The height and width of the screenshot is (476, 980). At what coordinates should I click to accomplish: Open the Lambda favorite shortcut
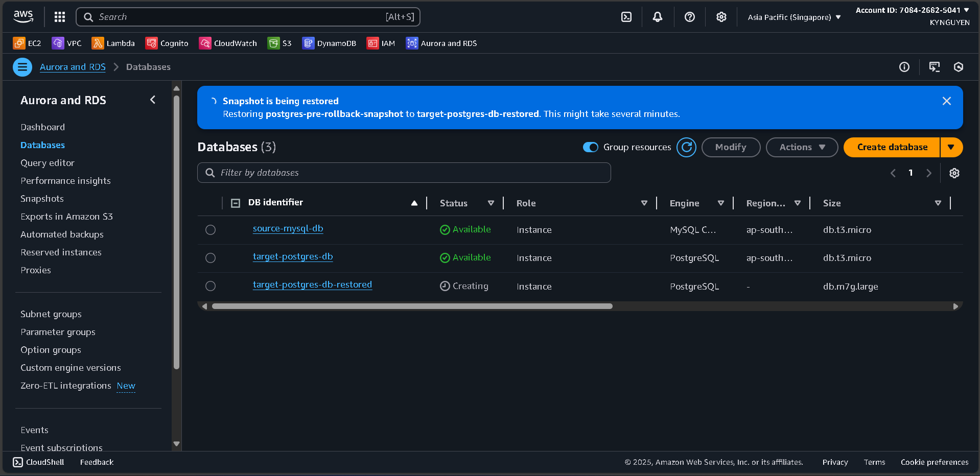[x=113, y=43]
